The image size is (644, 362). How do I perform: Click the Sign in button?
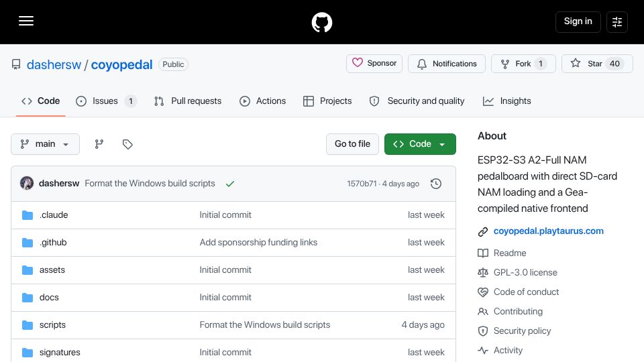click(x=578, y=21)
